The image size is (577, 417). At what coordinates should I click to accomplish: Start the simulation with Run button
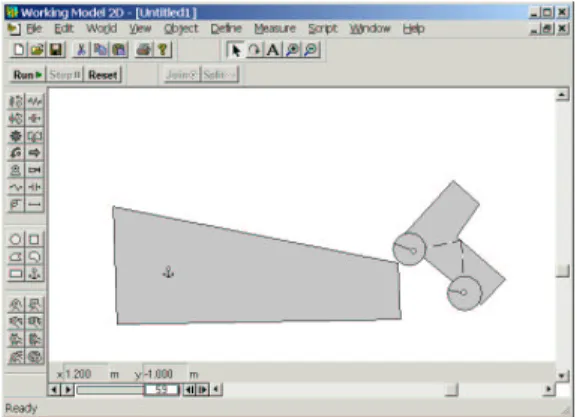[28, 75]
